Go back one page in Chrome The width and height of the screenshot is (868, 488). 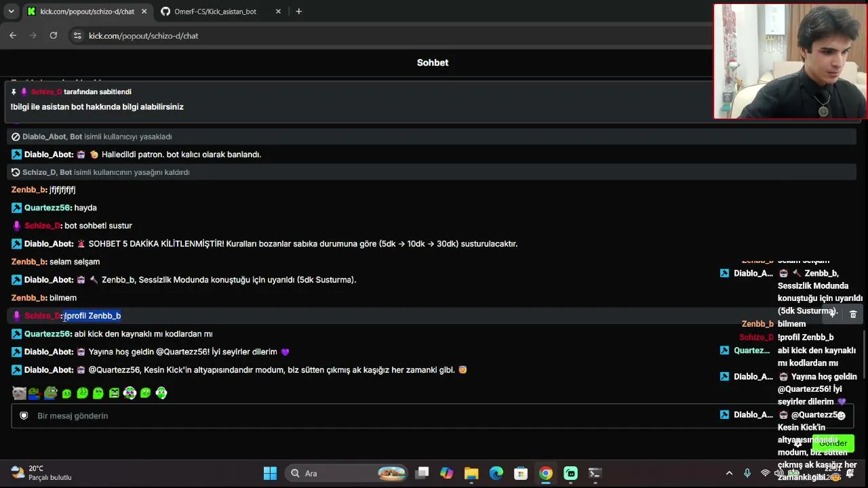pos(13,35)
